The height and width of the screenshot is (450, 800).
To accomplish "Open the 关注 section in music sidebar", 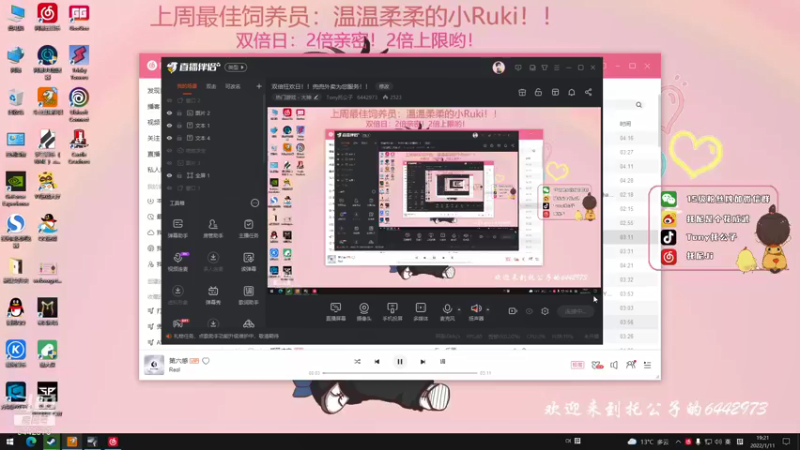I will 153,138.
